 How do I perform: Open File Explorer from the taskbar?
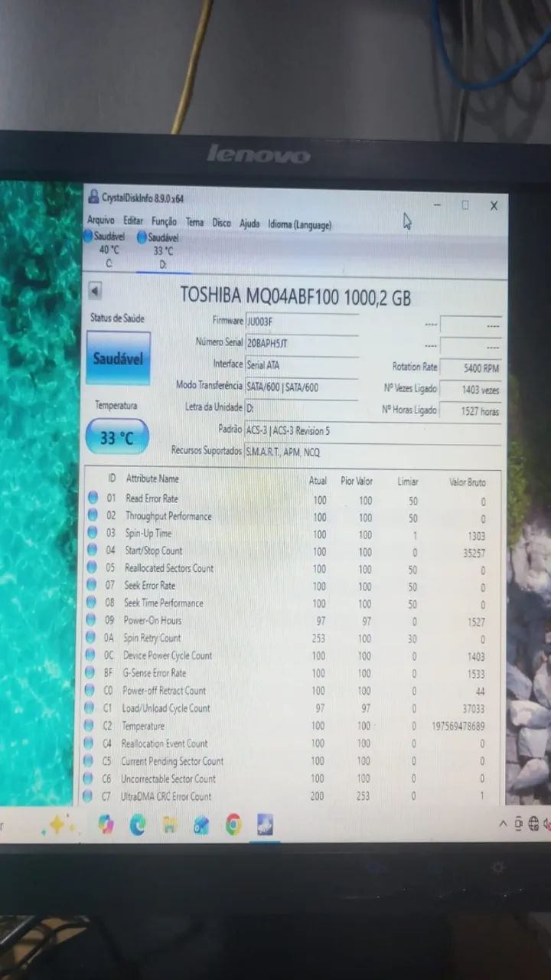170,825
